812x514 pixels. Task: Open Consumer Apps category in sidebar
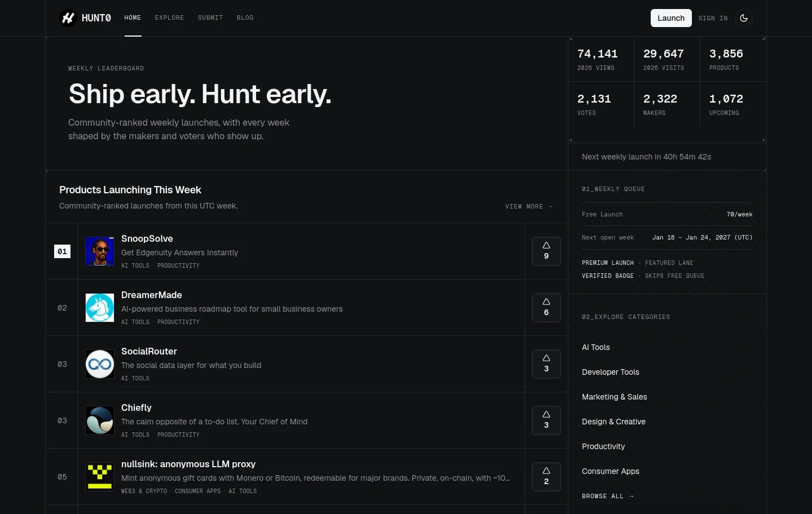[611, 471]
